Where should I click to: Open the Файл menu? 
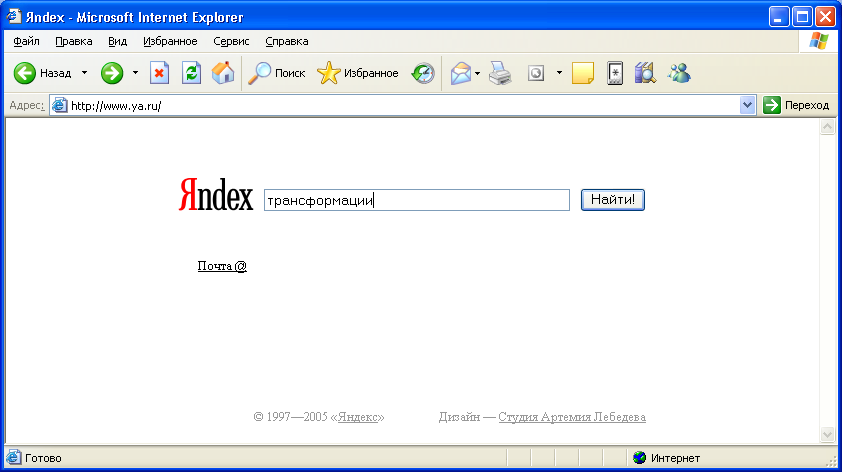[26, 41]
